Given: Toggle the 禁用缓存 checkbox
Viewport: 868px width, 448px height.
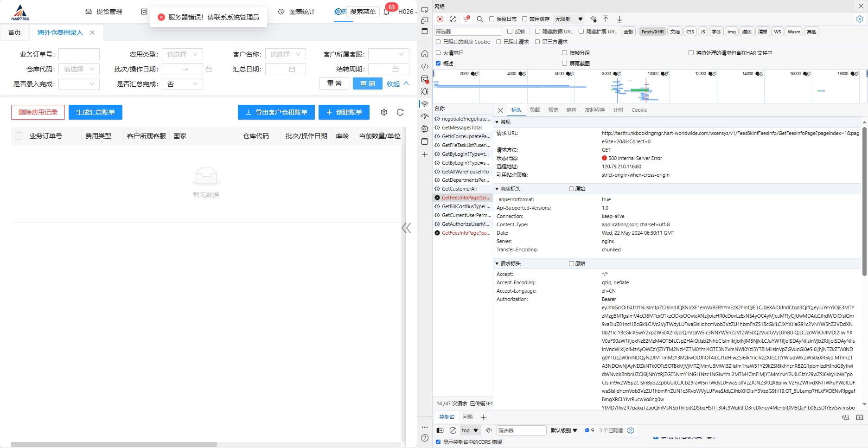Looking at the screenshot, I should point(525,19).
